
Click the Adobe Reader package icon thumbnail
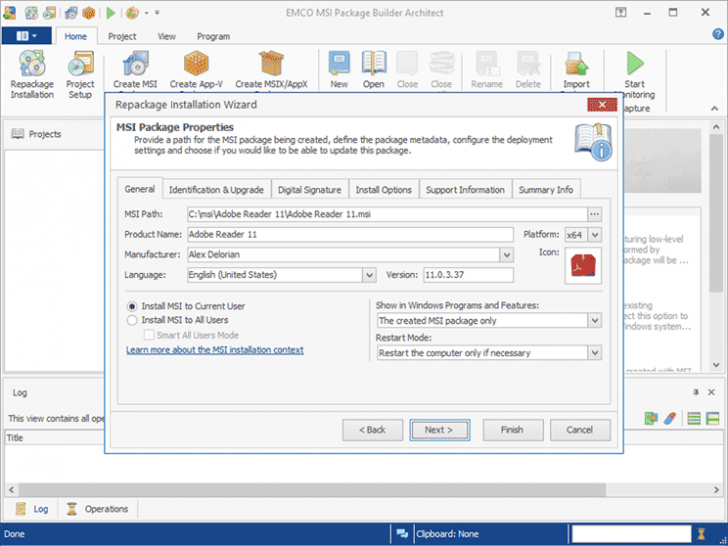[x=583, y=266]
